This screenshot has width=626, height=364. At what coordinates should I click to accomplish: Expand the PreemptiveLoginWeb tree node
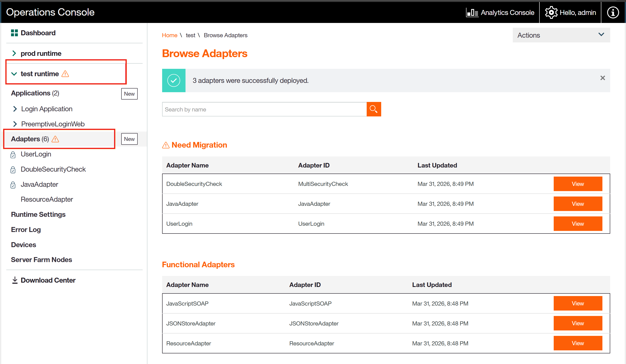pyautogui.click(x=15, y=124)
